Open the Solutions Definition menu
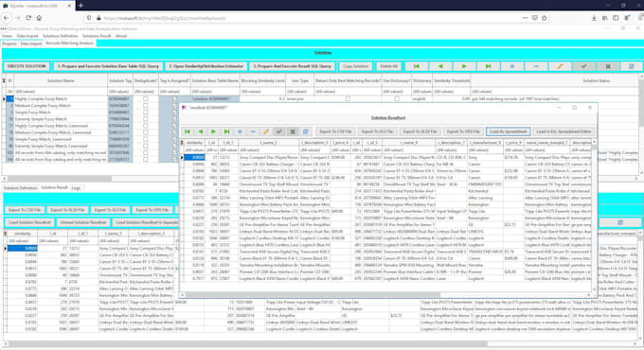The image size is (644, 350). (x=60, y=36)
